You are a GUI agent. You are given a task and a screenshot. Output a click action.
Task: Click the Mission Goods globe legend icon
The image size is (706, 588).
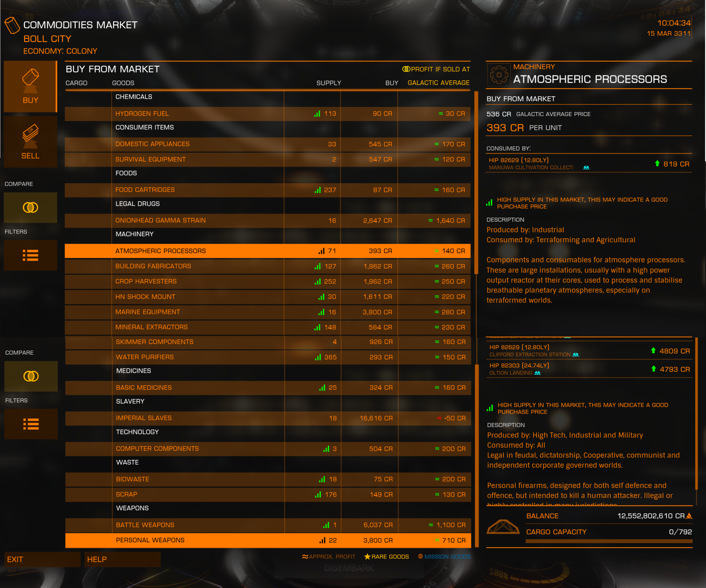(420, 556)
